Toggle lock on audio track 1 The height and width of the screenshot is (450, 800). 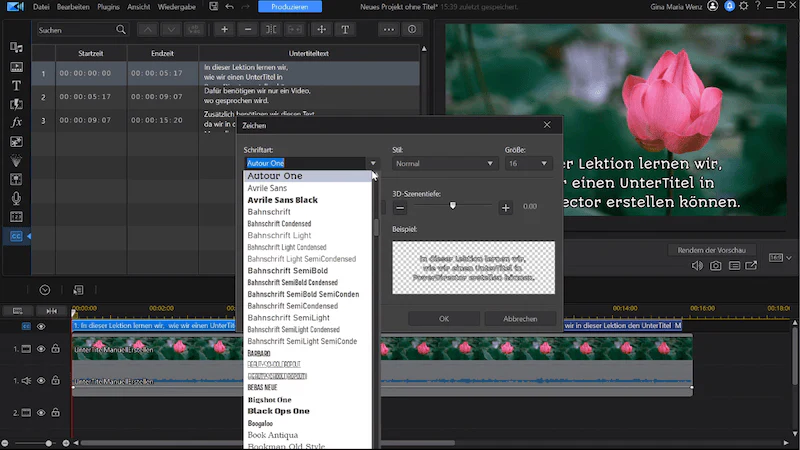(x=56, y=381)
